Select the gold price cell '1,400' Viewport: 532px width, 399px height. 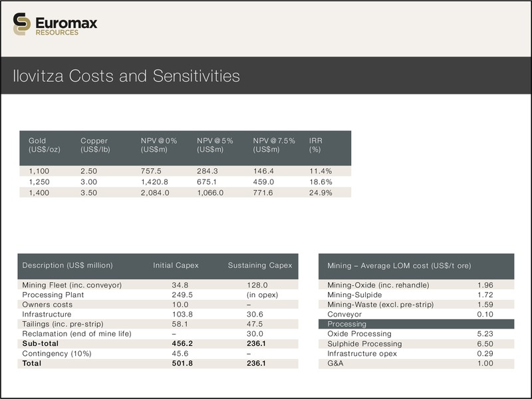point(39,193)
